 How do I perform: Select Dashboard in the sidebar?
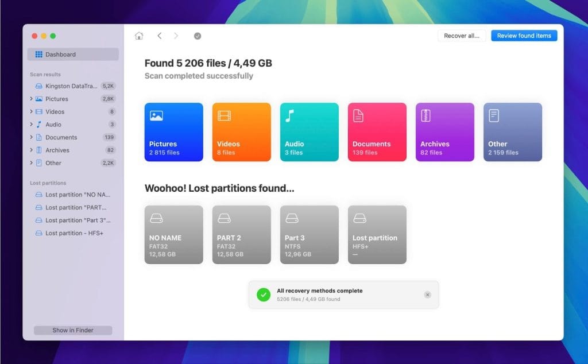73,55
